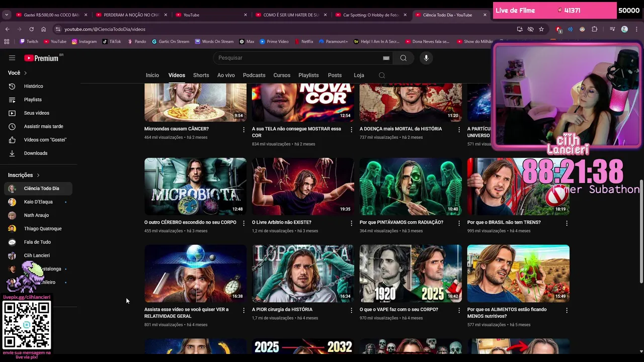This screenshot has height=362, width=644.
Task: Play the MICROBIOTA thumbnail video
Action: point(195,187)
